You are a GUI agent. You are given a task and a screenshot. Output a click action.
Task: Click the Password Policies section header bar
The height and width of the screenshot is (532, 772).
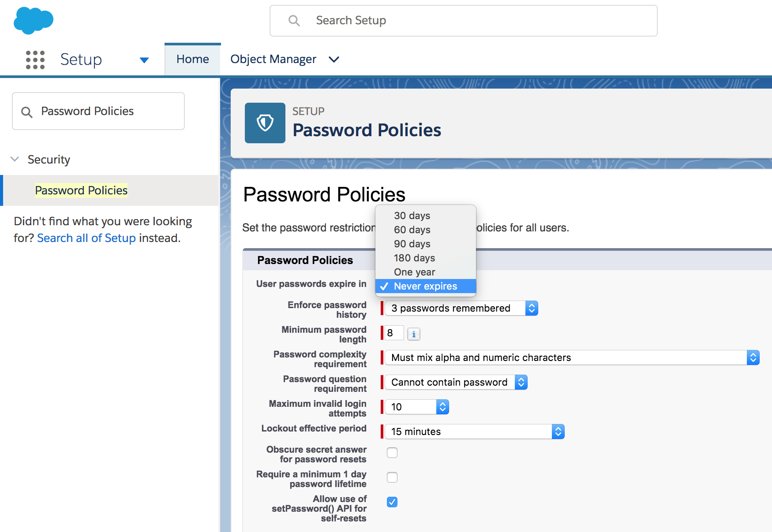(507, 260)
